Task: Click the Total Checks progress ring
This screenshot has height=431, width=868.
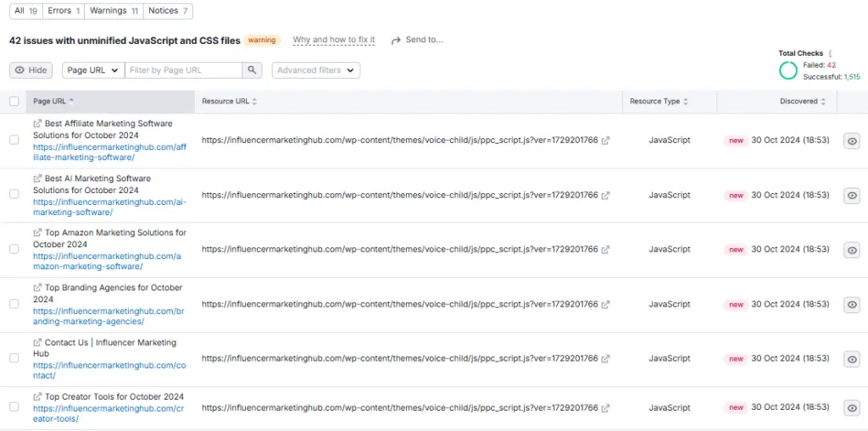Action: click(788, 71)
